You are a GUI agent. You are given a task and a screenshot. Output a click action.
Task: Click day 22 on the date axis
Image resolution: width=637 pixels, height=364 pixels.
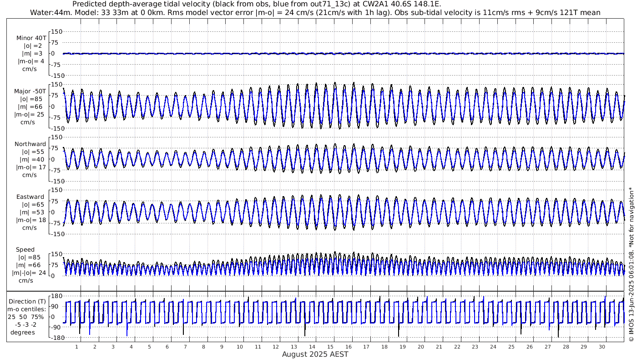[457, 347]
